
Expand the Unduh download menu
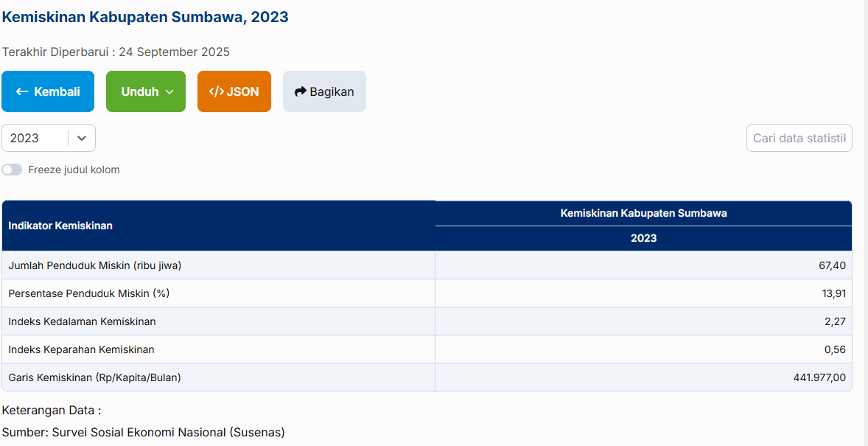(x=145, y=91)
